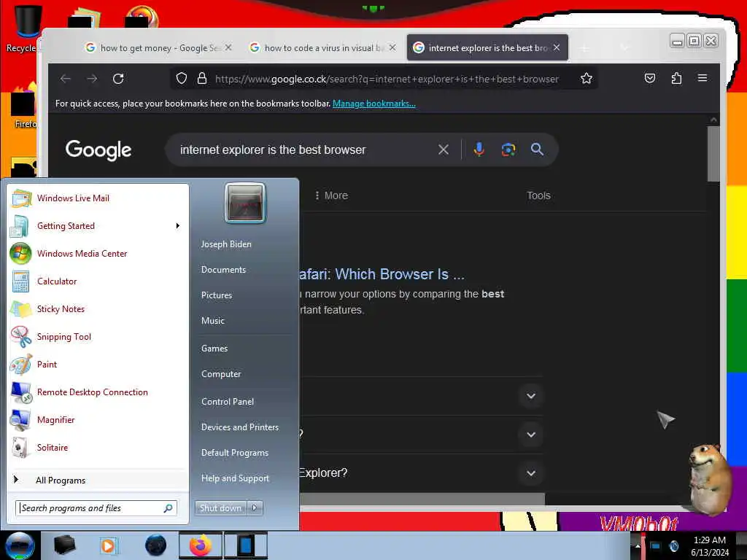Screen dimensions: 747x560
Task: Click the Firefox back arrow
Action: point(66,79)
